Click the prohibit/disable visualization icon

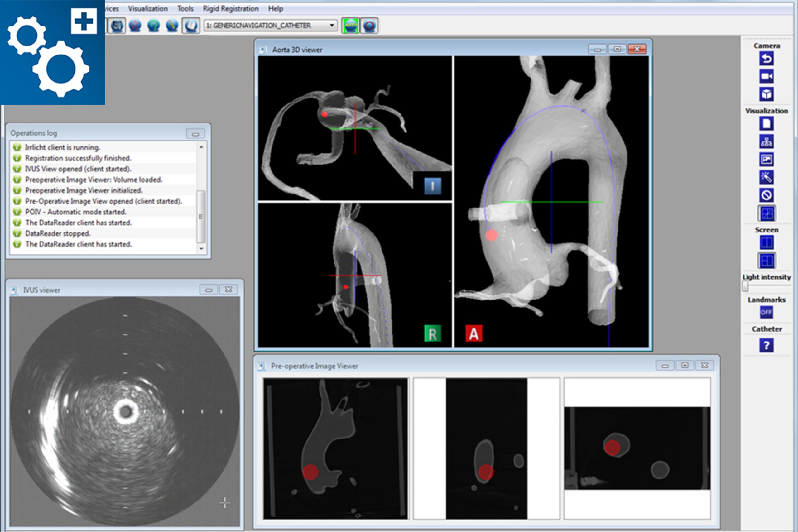click(x=767, y=195)
